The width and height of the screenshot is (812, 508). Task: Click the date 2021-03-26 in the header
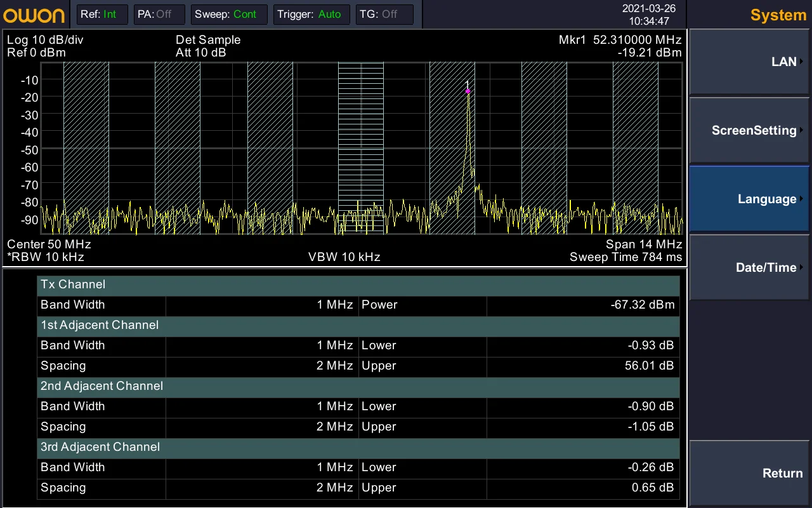click(x=649, y=8)
